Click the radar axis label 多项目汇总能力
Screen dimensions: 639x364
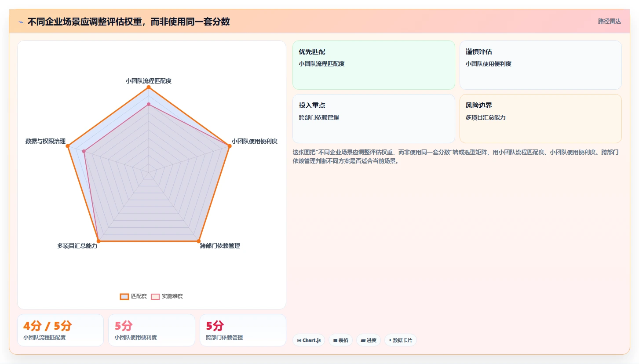tap(77, 246)
